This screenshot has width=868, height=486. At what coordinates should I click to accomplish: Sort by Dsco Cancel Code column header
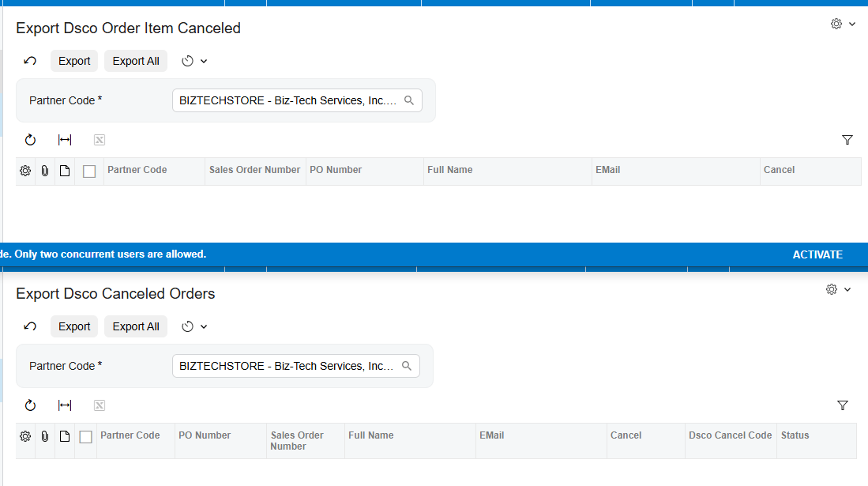click(x=730, y=435)
